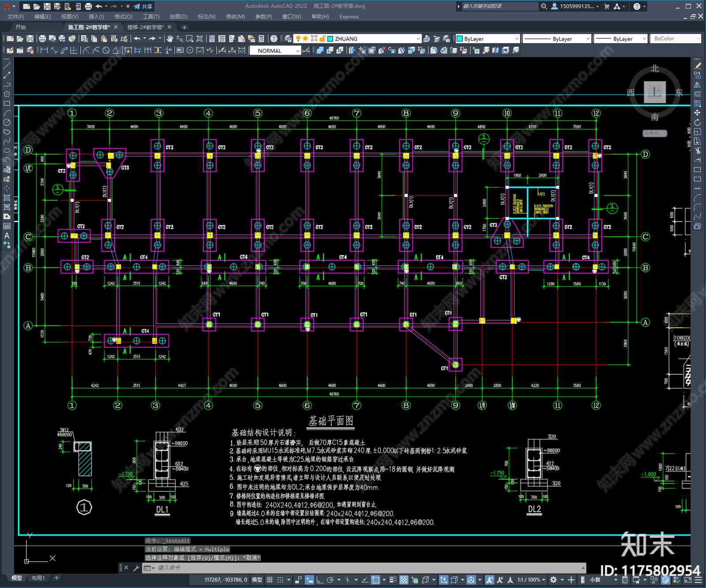Switch to the 布局1 layout tab
Screen dimensions: 706x588
pyautogui.click(x=38, y=578)
